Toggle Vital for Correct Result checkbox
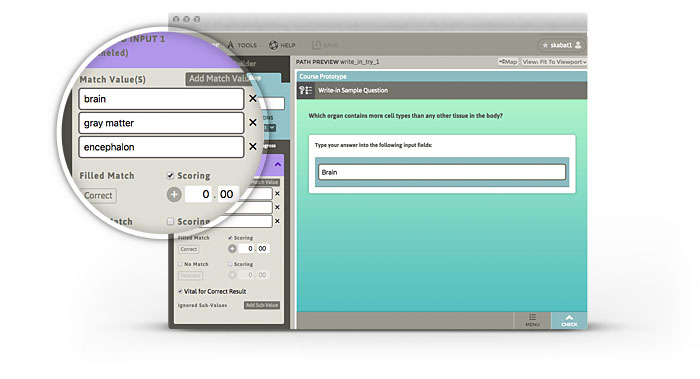This screenshot has width=700, height=379. tap(180, 291)
